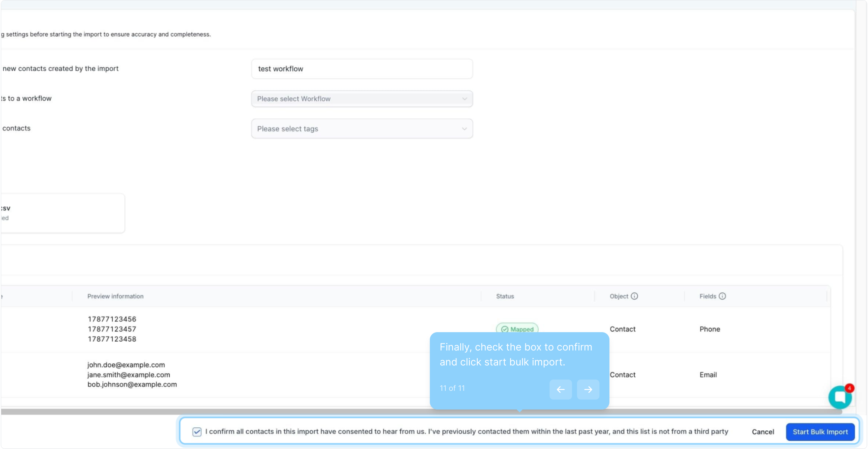Click the red notification badge on chat
This screenshot has height=449, width=868.
click(x=849, y=388)
